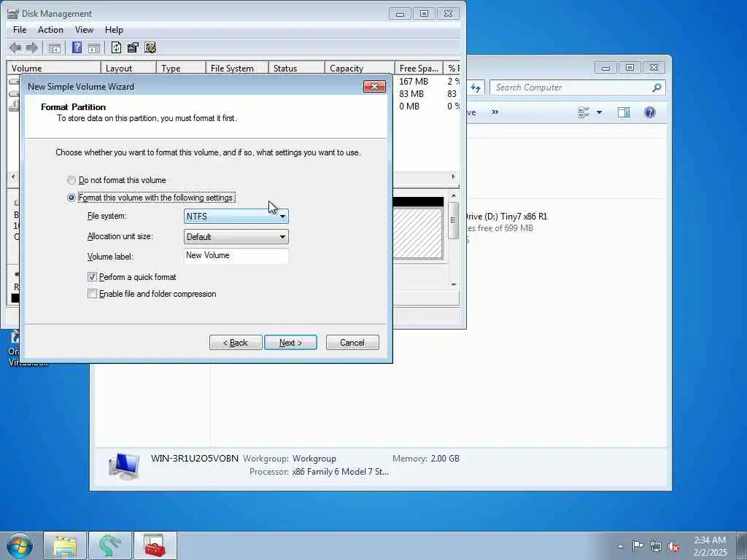
Task: Click the Type column header
Action: tap(182, 68)
